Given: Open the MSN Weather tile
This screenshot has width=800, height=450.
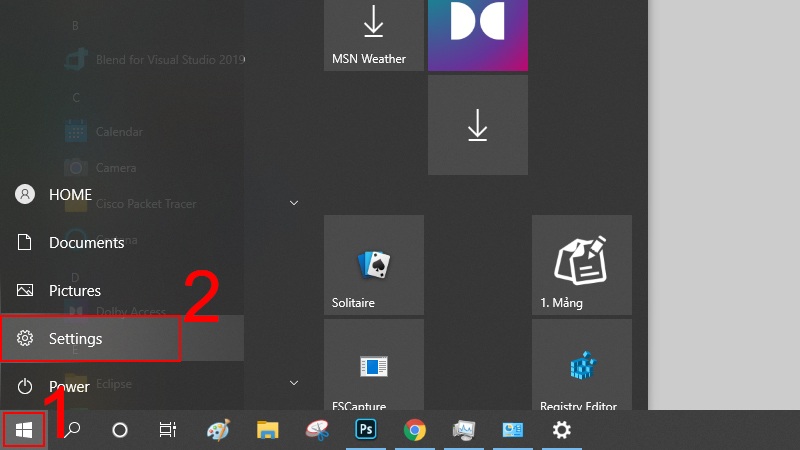Looking at the screenshot, I should (x=373, y=35).
